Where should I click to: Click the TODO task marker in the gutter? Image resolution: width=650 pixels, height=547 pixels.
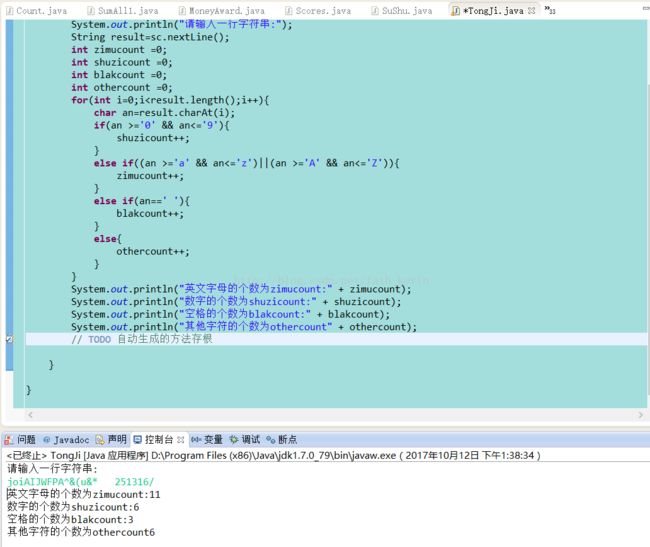click(x=9, y=340)
